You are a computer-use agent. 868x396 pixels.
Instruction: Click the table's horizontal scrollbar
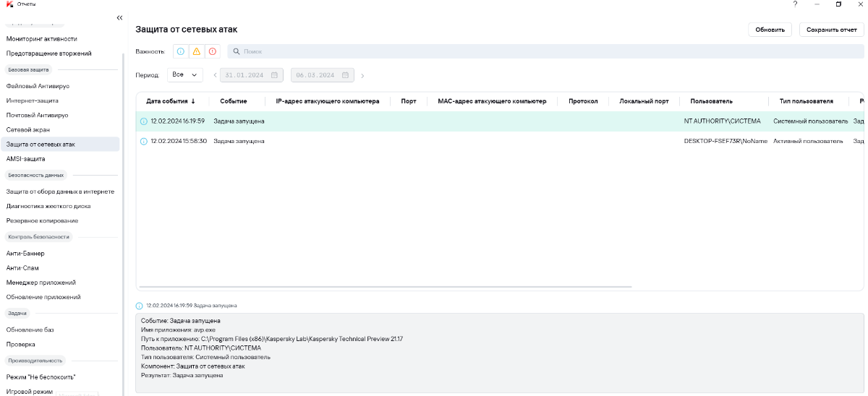click(386, 287)
